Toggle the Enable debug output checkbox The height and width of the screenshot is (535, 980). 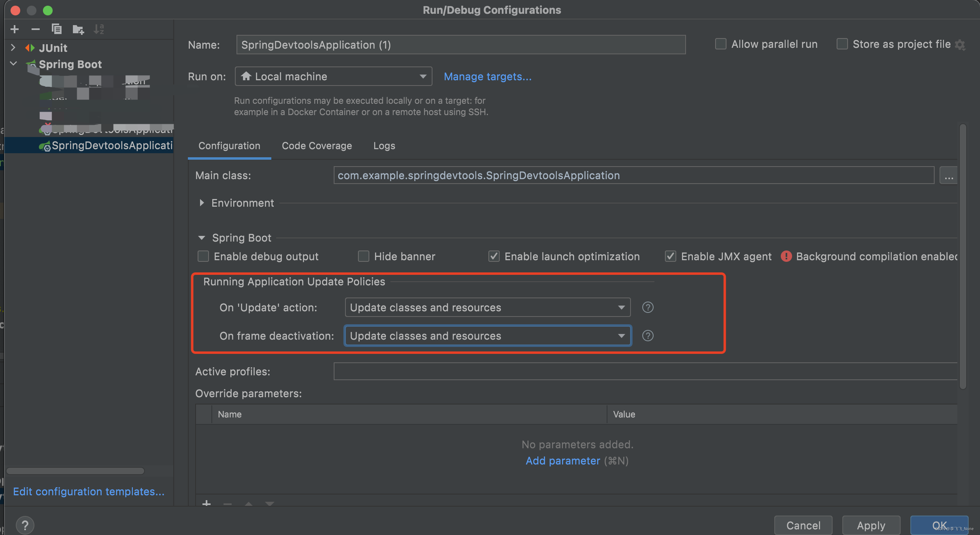[203, 256]
